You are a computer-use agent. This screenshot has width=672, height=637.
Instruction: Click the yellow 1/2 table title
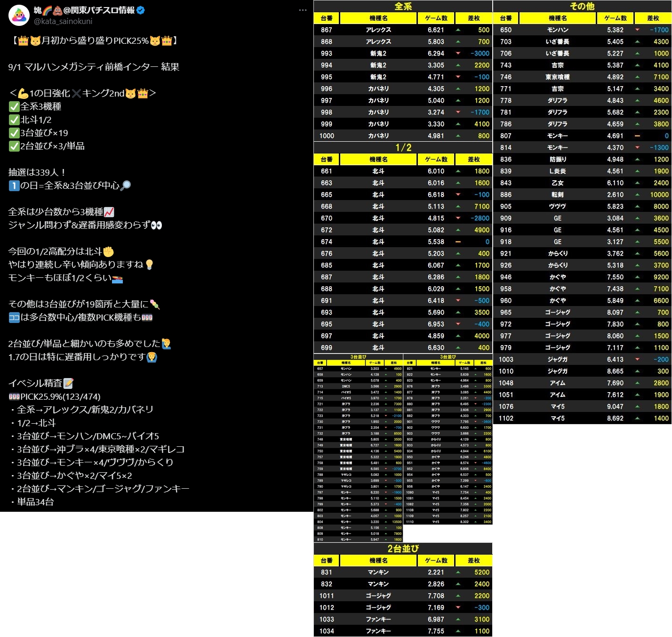[x=403, y=147]
